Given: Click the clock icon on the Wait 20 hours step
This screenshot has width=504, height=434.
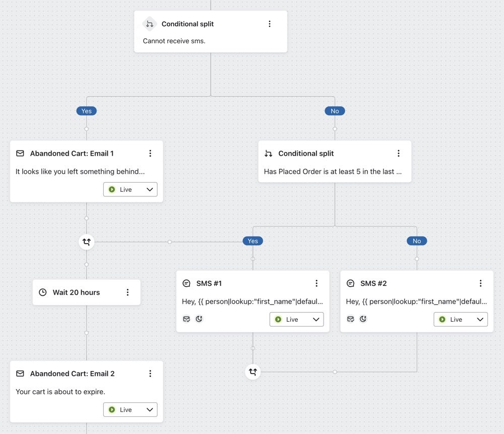Looking at the screenshot, I should tap(42, 292).
